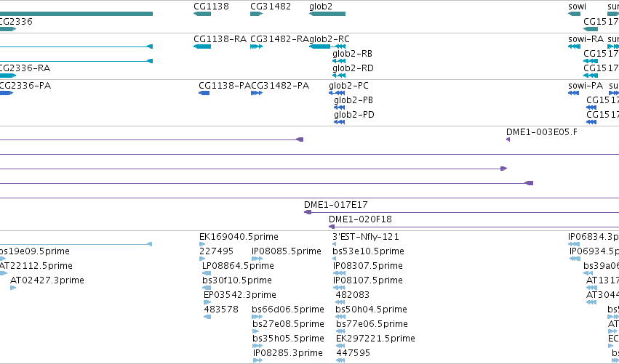This screenshot has width=619, height=364.
Task: Click the glob2-PB protein glyph
Action: tap(340, 108)
